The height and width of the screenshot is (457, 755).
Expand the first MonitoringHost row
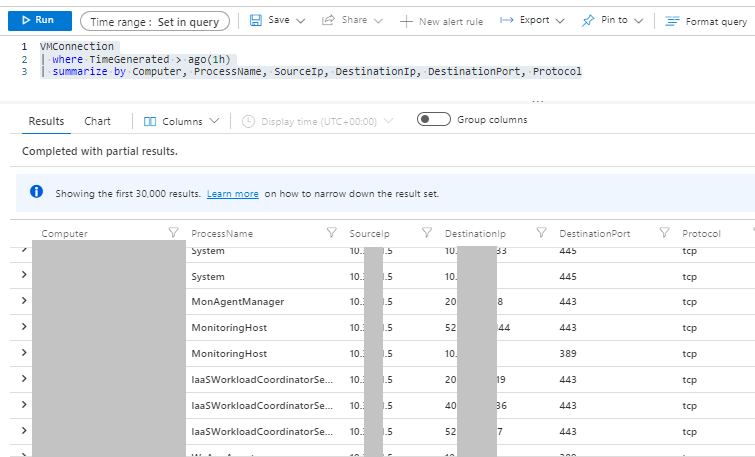coord(24,327)
